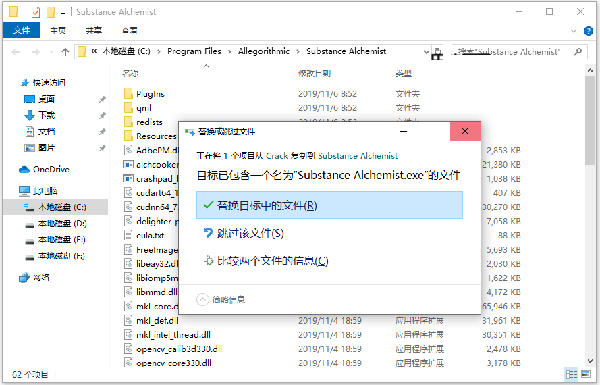The width and height of the screenshot is (600, 385).
Task: Open quick access toolbar customize dropdown
Action: 62,13
